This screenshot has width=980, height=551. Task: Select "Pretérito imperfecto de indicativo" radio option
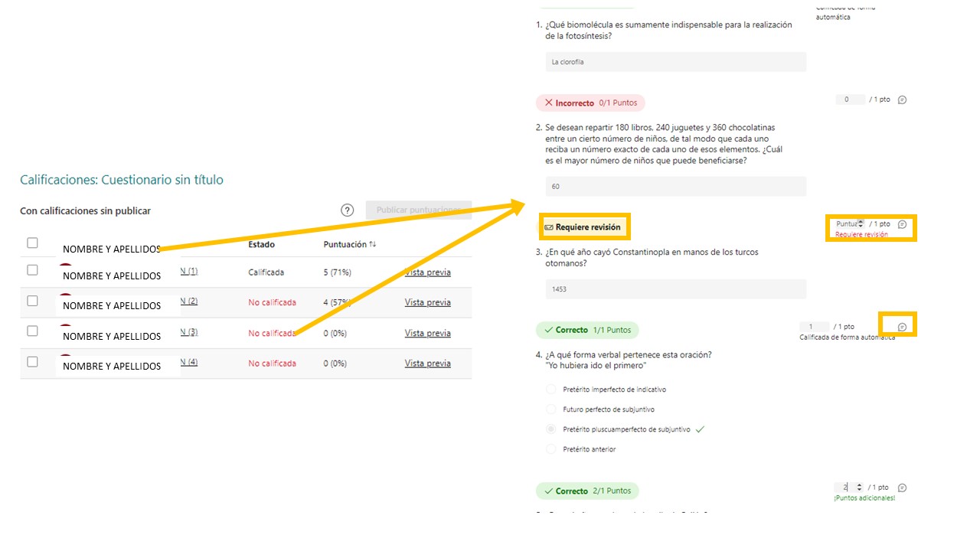(x=550, y=390)
